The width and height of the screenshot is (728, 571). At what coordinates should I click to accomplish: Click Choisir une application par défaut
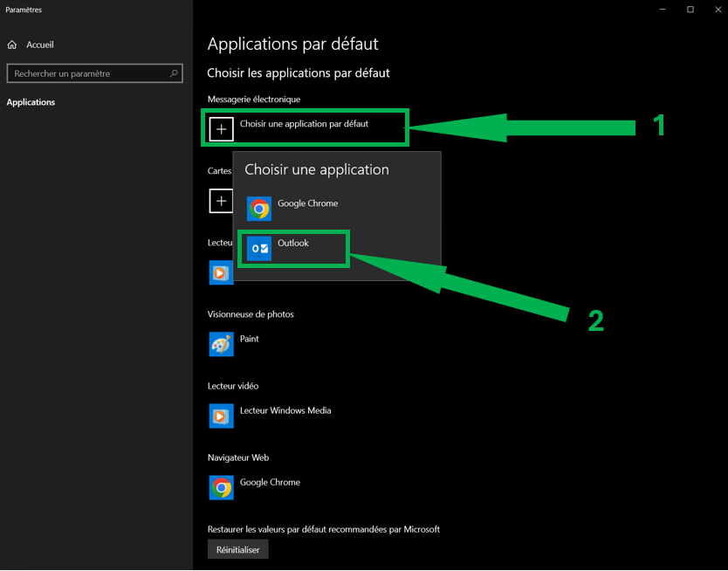click(x=304, y=124)
